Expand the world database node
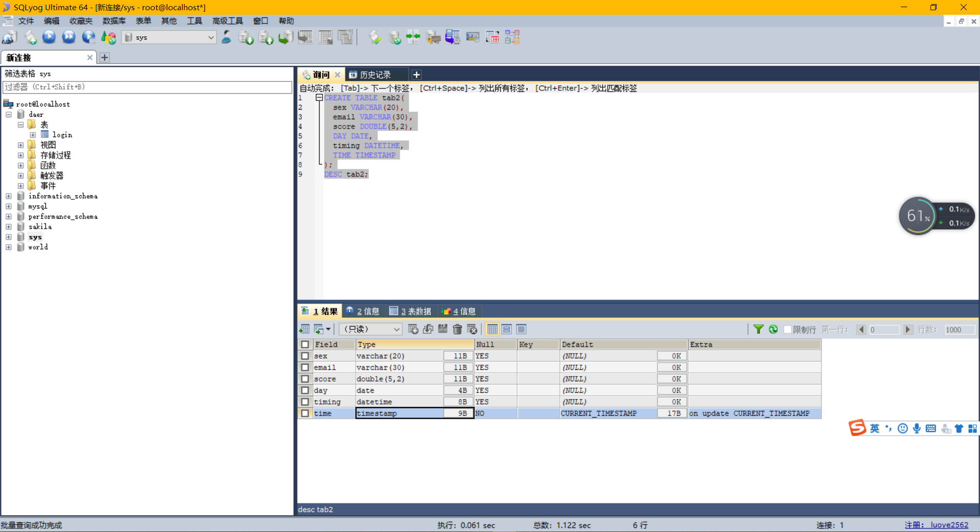This screenshot has width=980, height=532. [9, 247]
